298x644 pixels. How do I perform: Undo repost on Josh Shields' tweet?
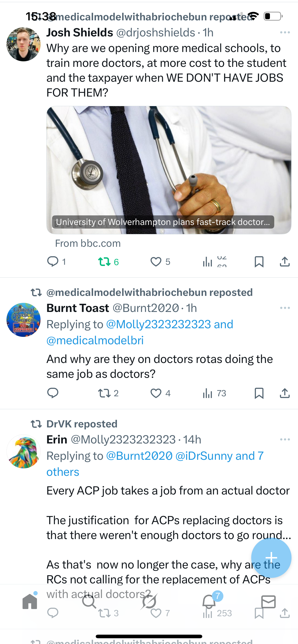pos(104,261)
